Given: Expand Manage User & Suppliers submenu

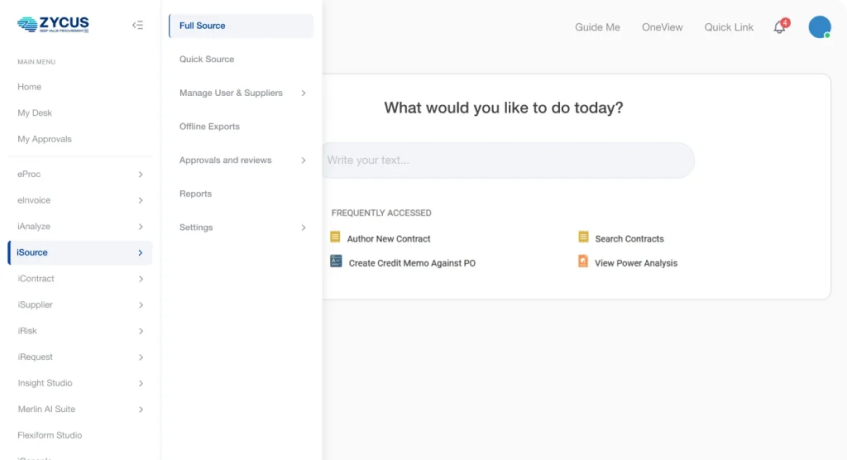Looking at the screenshot, I should click(x=303, y=93).
